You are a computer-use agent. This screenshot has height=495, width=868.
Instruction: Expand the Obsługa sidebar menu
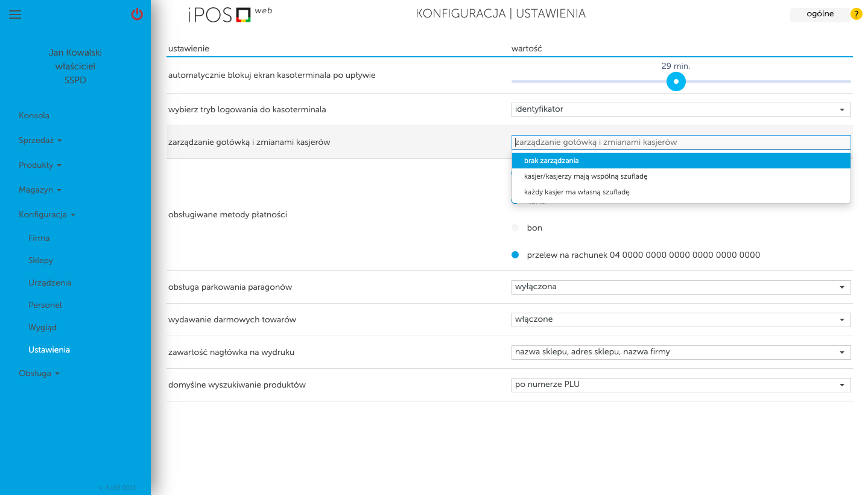(x=39, y=373)
